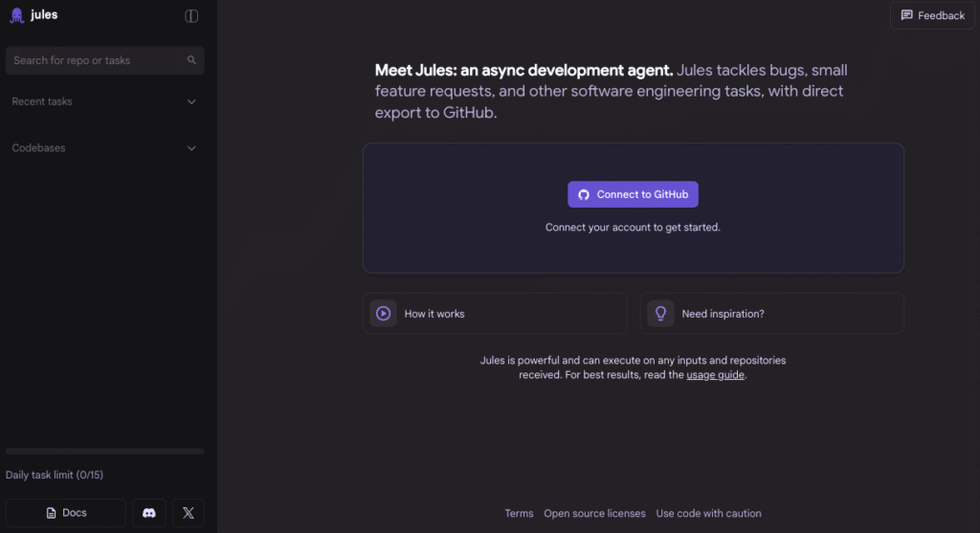
Task: Click the search magnifier icon
Action: coord(191,60)
